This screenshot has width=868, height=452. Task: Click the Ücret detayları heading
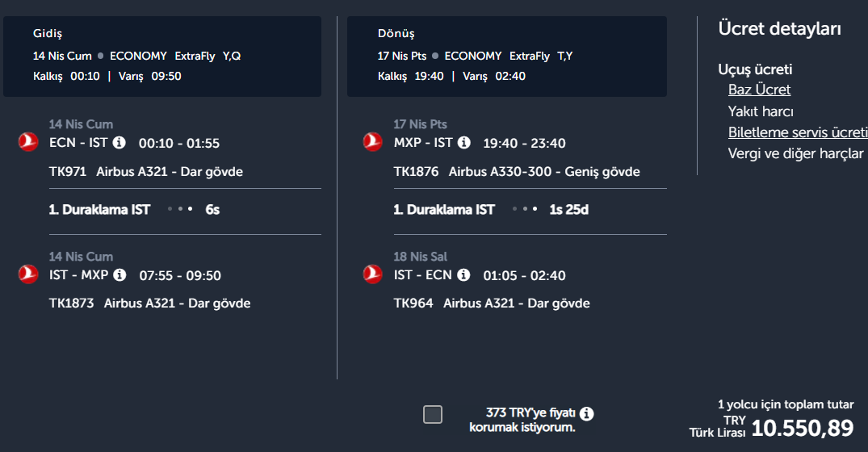click(x=779, y=29)
